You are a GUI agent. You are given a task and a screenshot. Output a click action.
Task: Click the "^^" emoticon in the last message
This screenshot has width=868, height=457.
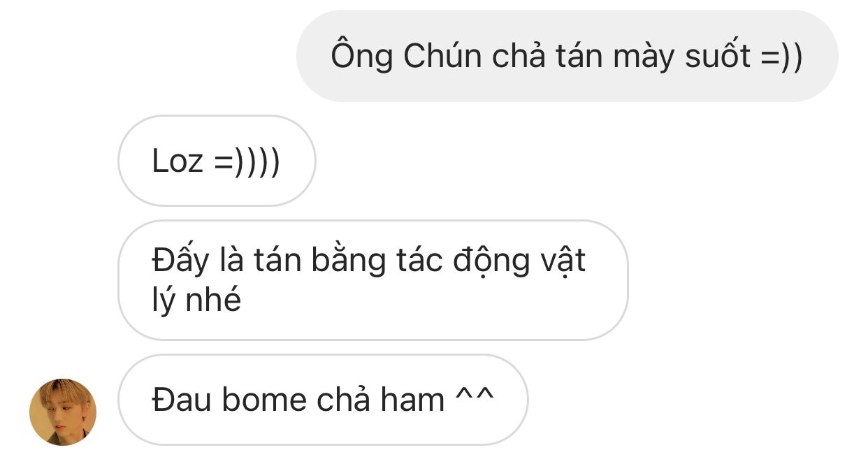(x=475, y=398)
